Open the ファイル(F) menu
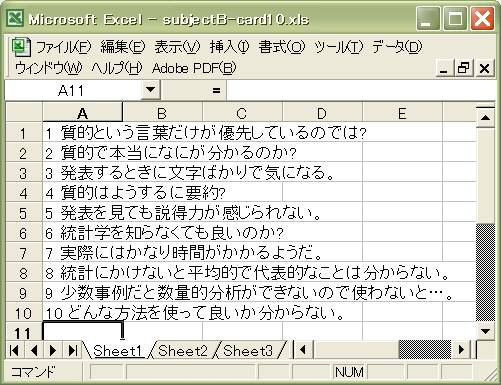Screen dimensions: 501x385 tap(63, 47)
